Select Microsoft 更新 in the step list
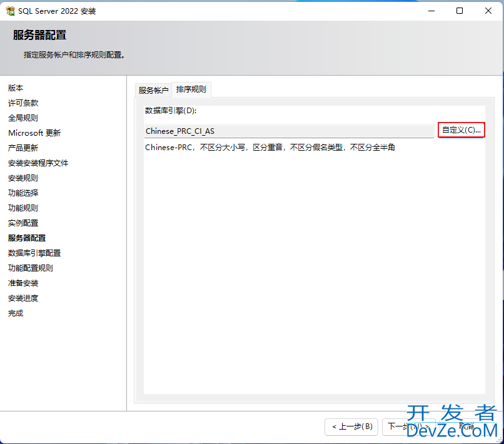Image resolution: width=504 pixels, height=444 pixels. (x=34, y=133)
